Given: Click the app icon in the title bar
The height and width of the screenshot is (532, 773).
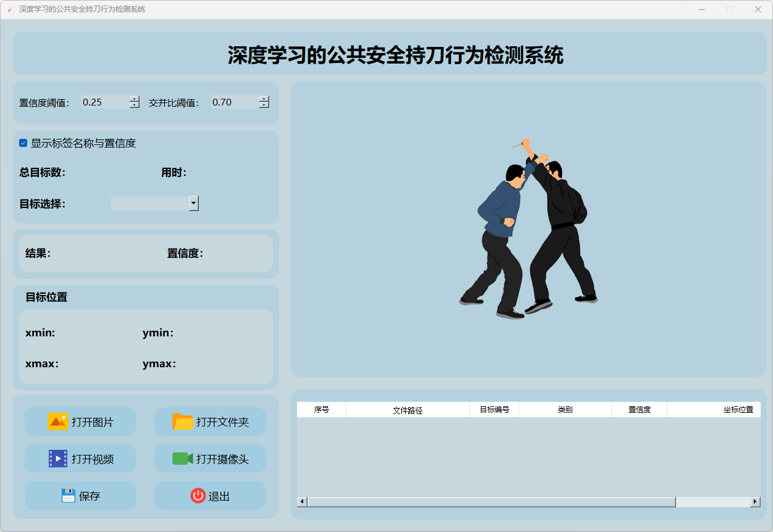Looking at the screenshot, I should click(10, 9).
